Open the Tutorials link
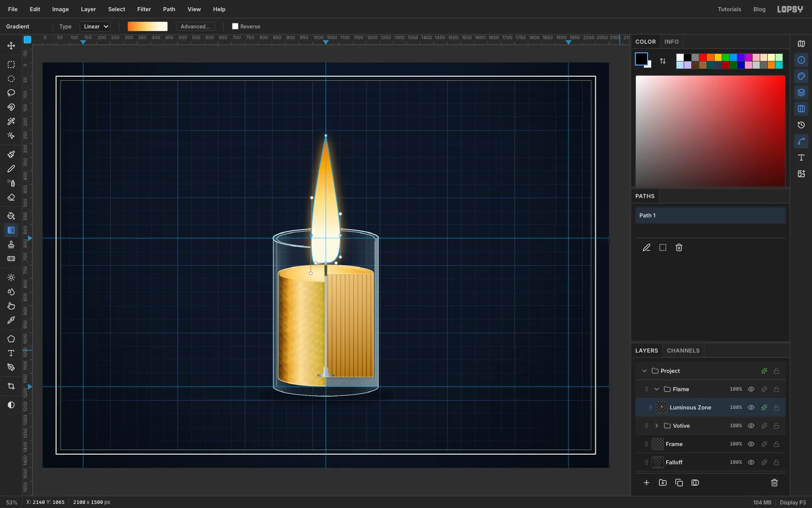The height and width of the screenshot is (508, 812). click(729, 9)
